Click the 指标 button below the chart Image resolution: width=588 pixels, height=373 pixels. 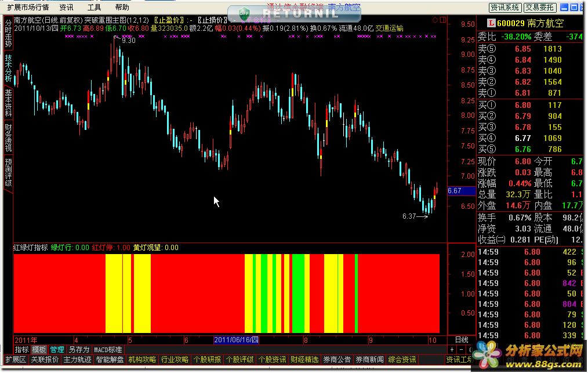tap(21, 350)
